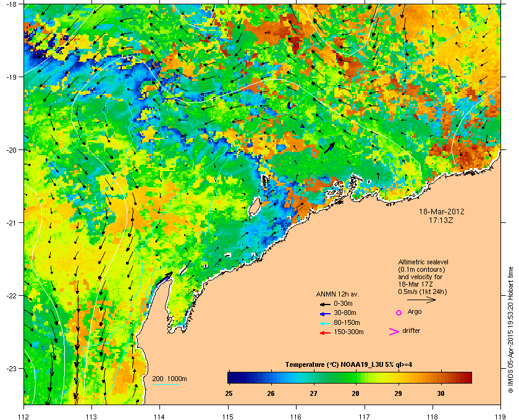Screen dimensions: 519x420
Task: Click the colorbar tick label '25'
Action: pos(229,394)
